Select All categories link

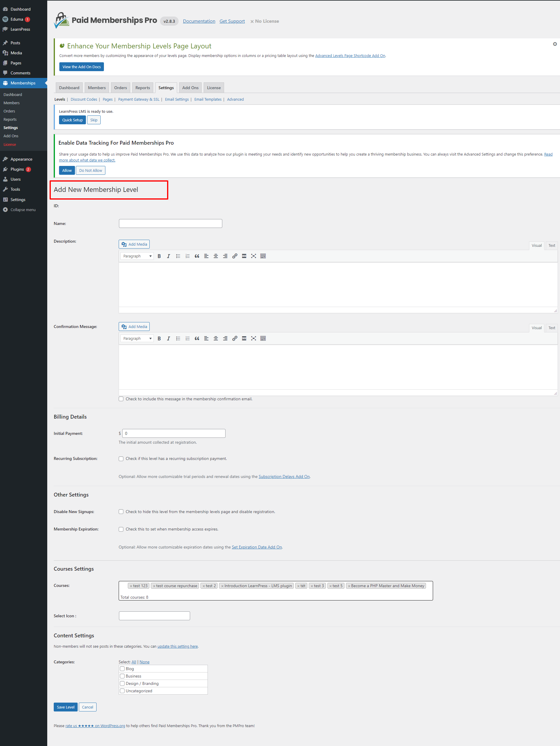pos(134,662)
